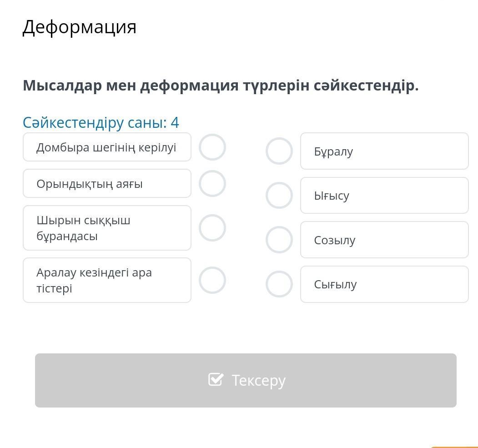Click the Деформация page heading
This screenshot has width=478, height=448.
tap(80, 27)
